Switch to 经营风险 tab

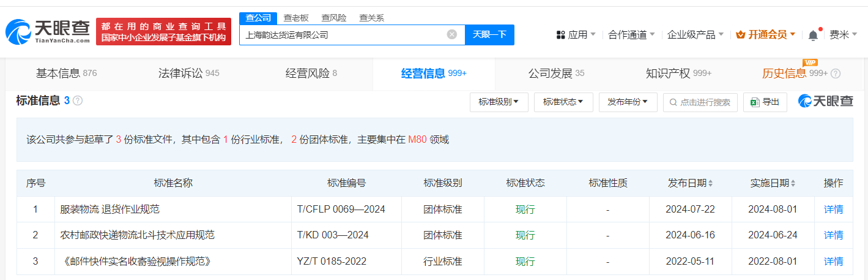pyautogui.click(x=311, y=74)
